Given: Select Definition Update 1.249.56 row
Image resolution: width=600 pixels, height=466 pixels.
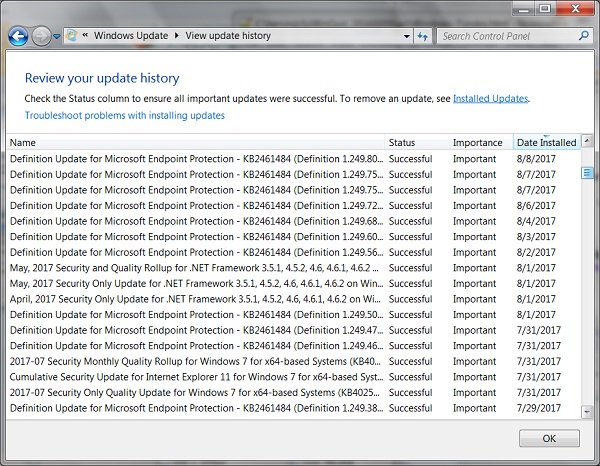Looking at the screenshot, I should (293, 253).
